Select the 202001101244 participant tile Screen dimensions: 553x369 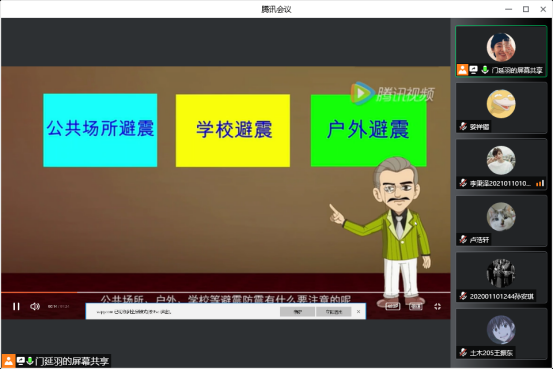(501, 277)
